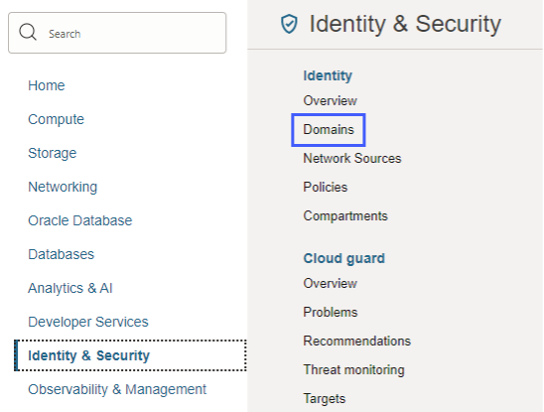Screen dimensions: 544x412
Task: Click the Cloud guard section heading
Action: coord(344,258)
